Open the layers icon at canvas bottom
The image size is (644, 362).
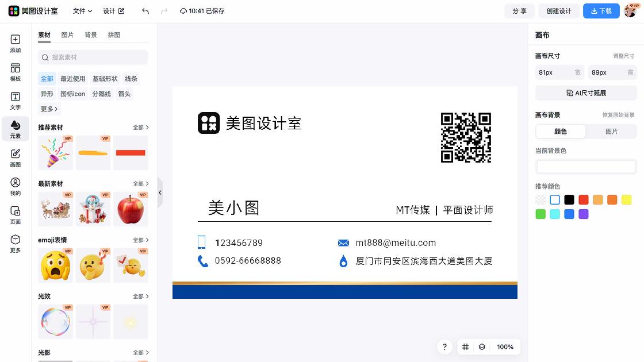482,347
